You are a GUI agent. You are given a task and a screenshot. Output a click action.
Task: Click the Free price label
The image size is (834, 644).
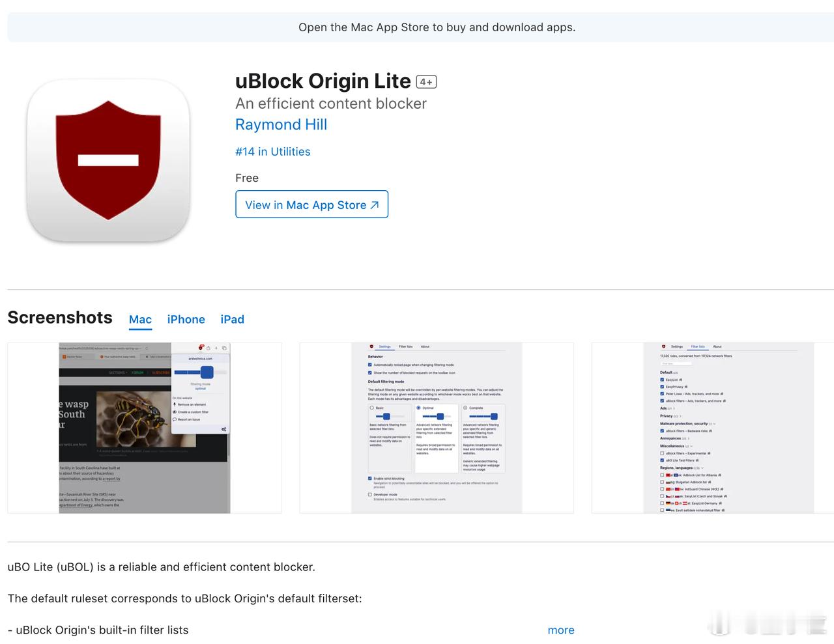tap(247, 178)
